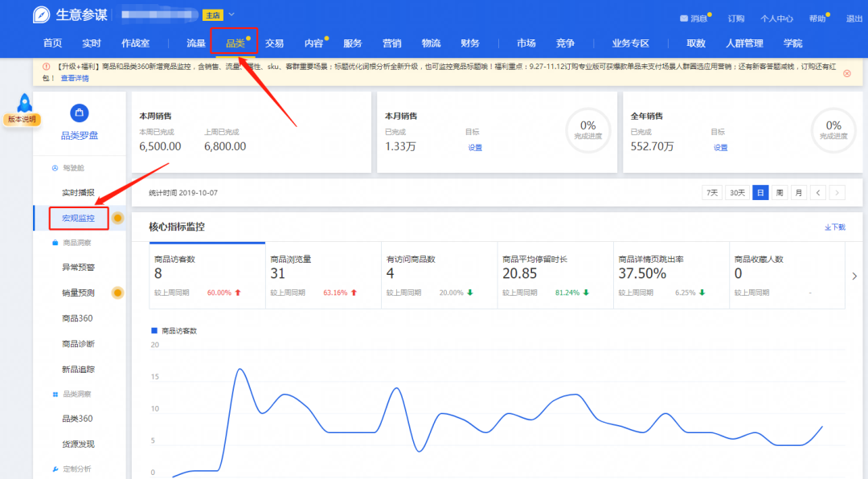Viewport: 868px width, 479px height.
Task: Switch the date view to 月
Action: (x=798, y=192)
